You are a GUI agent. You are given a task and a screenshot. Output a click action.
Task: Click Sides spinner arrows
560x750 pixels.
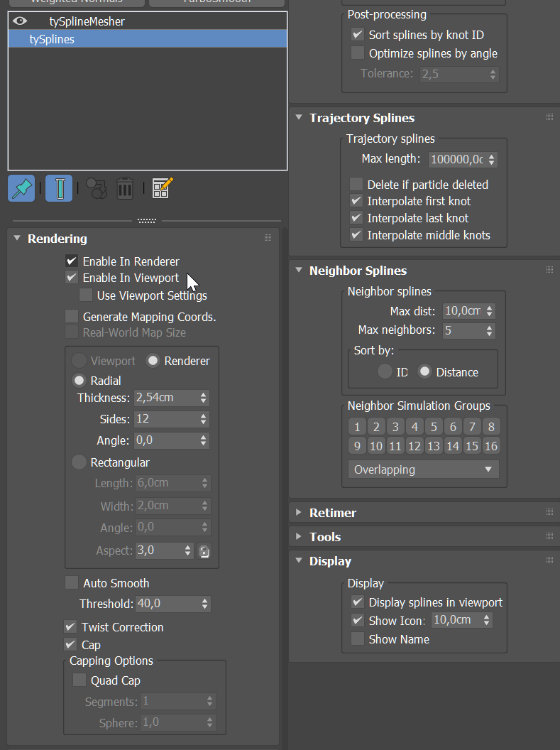pos(204,419)
